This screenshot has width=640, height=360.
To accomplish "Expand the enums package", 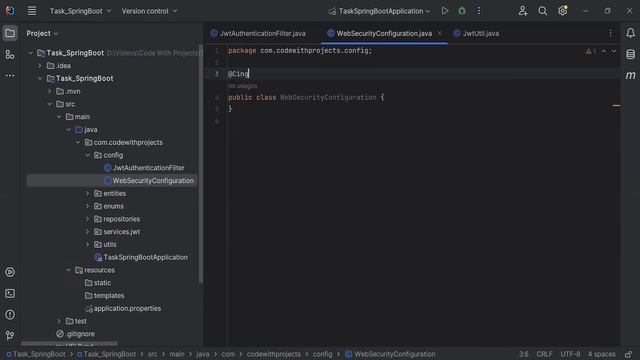I will pos(87,206).
